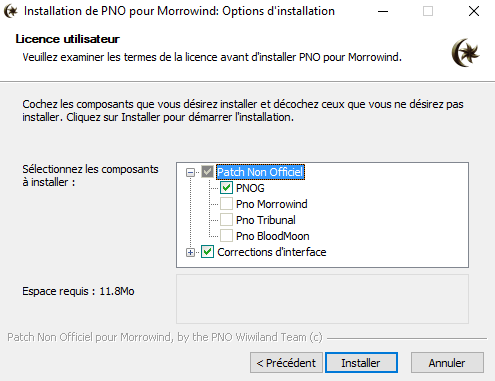
Task: Uncheck the PNOG component
Action: point(226,188)
